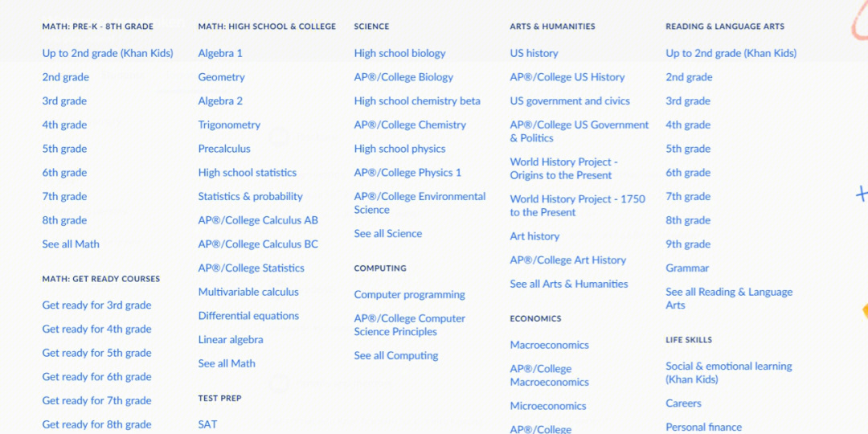868x434 pixels.
Task: Open Get ready for 7th grade
Action: (x=96, y=400)
